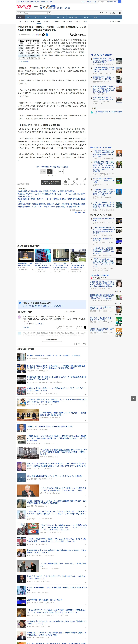The width and height of the screenshot is (138, 644).
Task: Click the '共感した' smiley reaction on the comment
Action: 60,327
